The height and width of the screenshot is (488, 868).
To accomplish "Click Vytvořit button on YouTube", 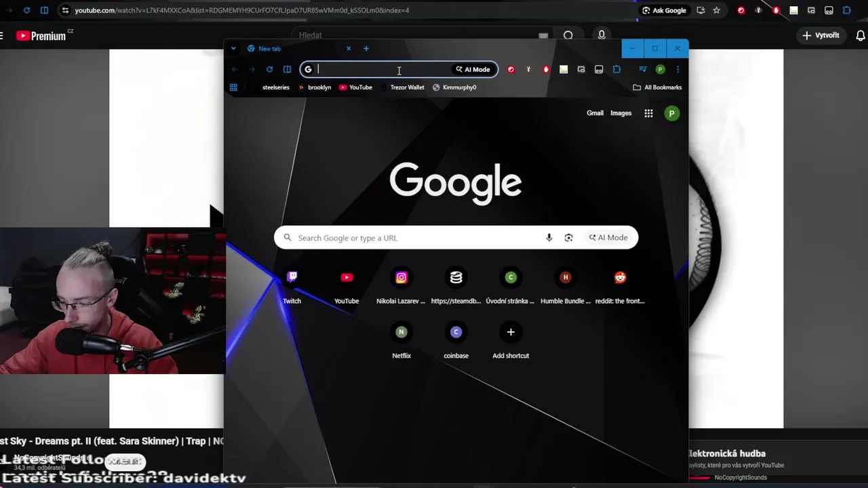I will [x=821, y=35].
